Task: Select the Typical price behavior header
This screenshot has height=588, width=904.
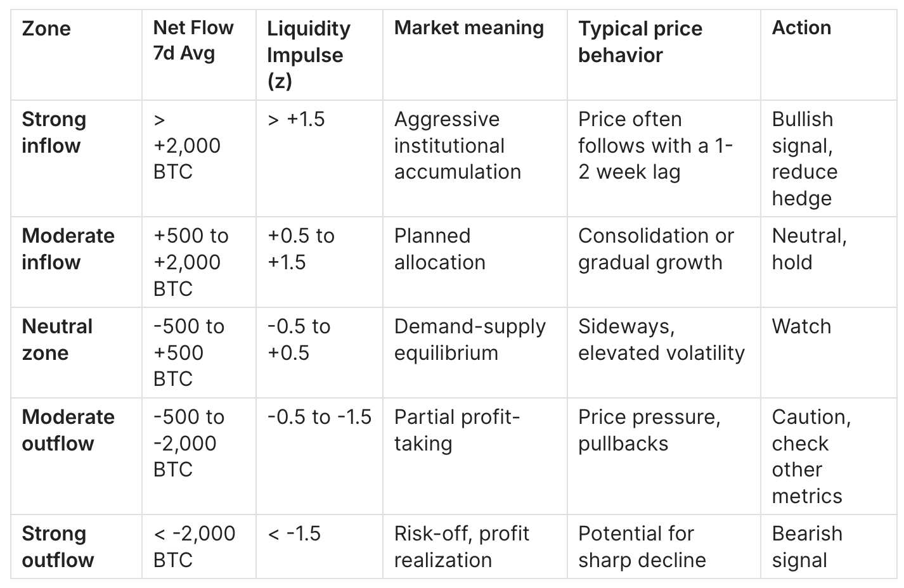Action: pos(640,41)
